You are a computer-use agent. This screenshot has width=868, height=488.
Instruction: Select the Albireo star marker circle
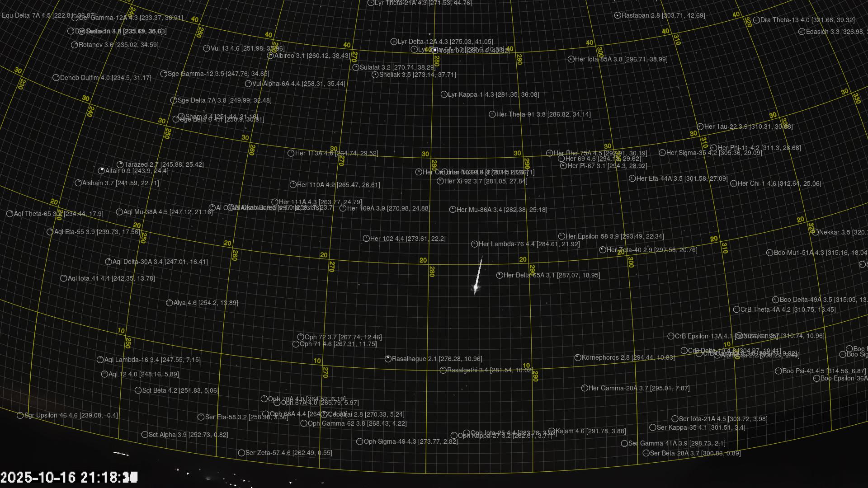click(270, 56)
